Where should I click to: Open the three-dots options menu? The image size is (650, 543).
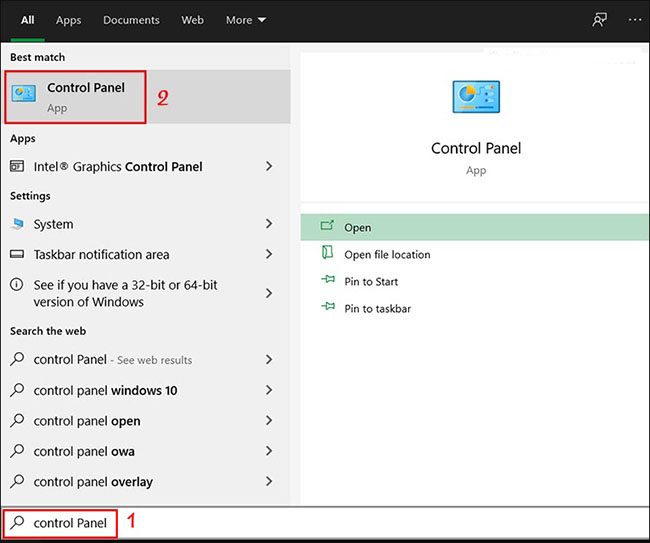[635, 19]
